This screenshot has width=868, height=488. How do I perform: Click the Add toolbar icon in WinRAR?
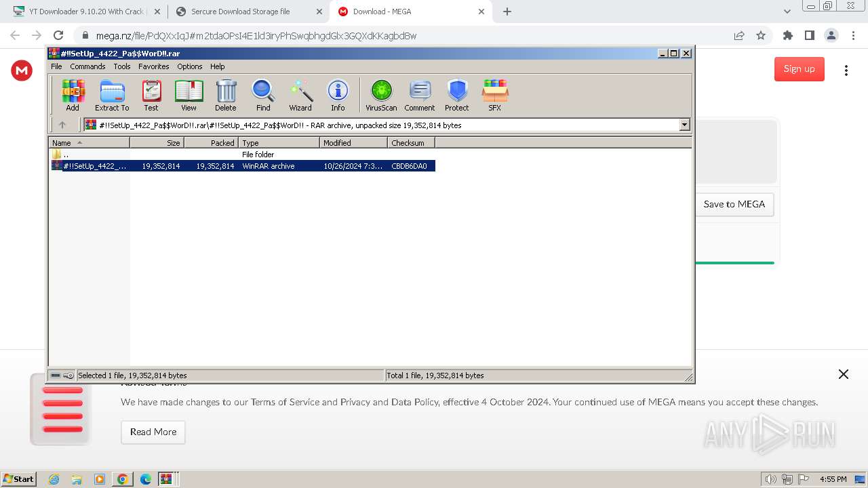pyautogui.click(x=73, y=95)
